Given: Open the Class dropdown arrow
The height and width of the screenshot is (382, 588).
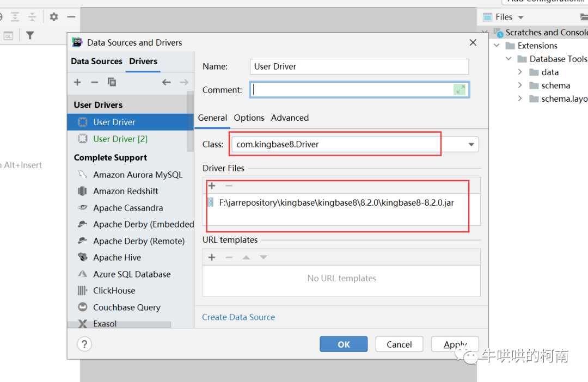Looking at the screenshot, I should tap(471, 144).
